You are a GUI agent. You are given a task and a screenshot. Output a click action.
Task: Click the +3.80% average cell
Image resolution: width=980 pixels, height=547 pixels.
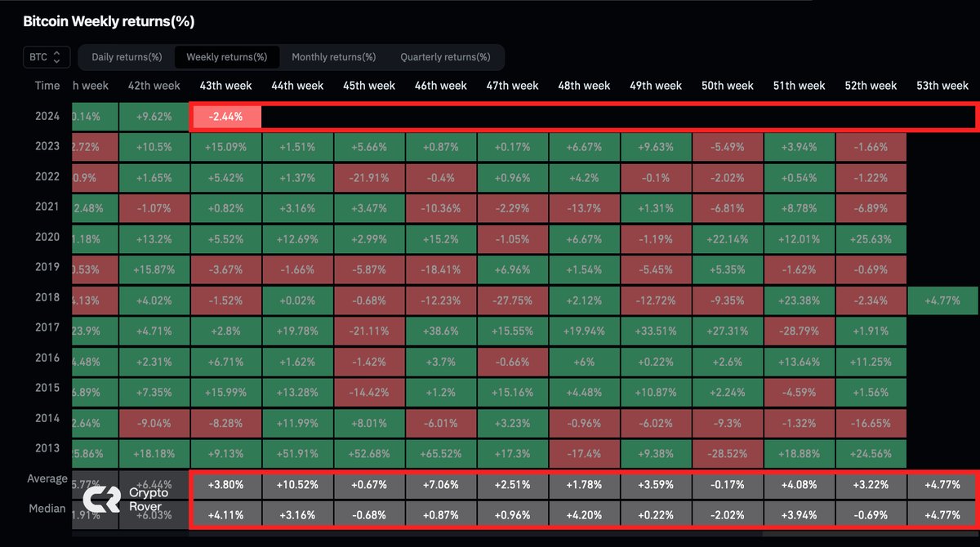click(226, 484)
